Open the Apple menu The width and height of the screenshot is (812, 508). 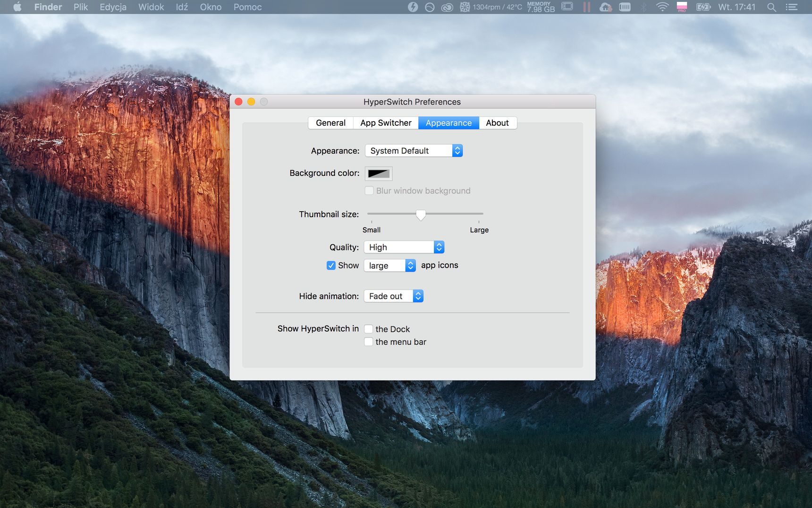coord(17,7)
